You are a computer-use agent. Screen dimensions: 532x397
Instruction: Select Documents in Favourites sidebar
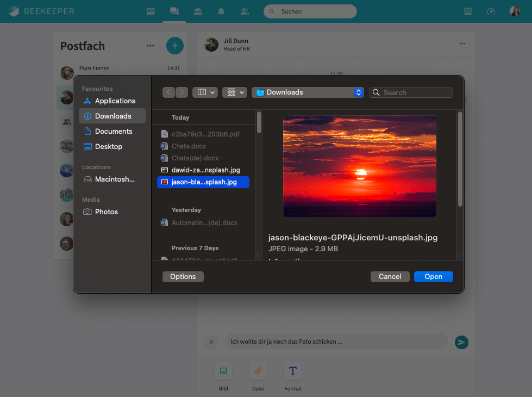point(112,132)
